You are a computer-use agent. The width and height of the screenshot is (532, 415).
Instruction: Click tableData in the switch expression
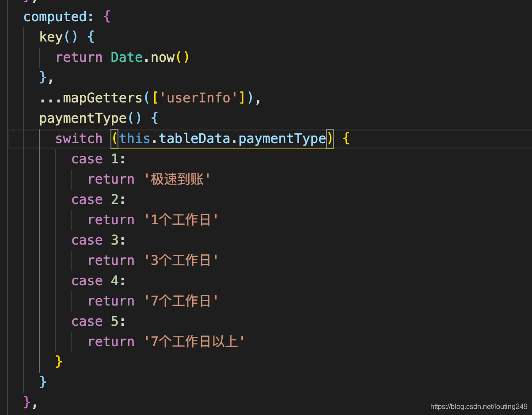coord(194,139)
